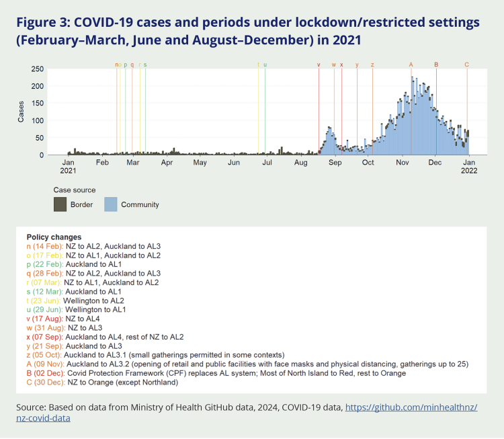Select the 'C' policy marker on chart
504x439 pixels.
pyautogui.click(x=467, y=65)
